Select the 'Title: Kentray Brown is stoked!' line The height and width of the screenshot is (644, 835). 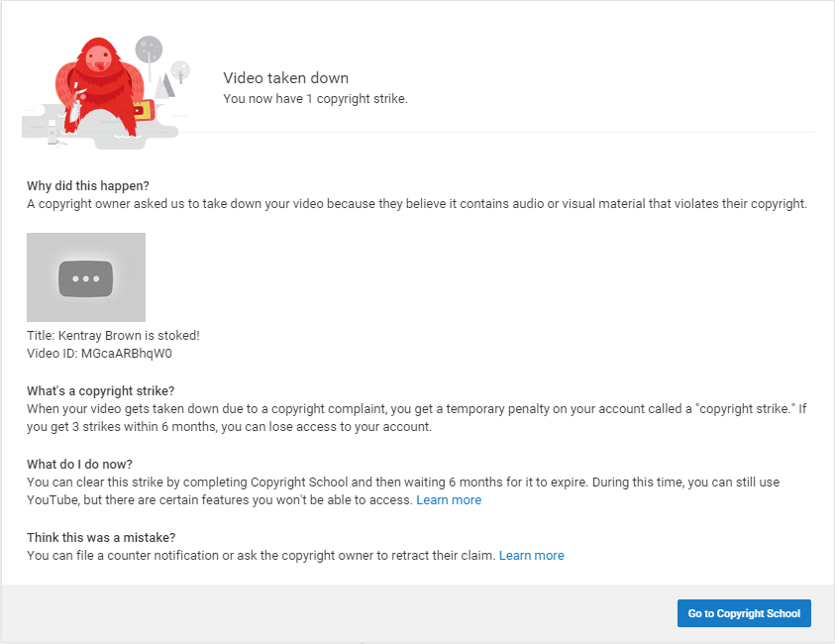click(x=114, y=336)
